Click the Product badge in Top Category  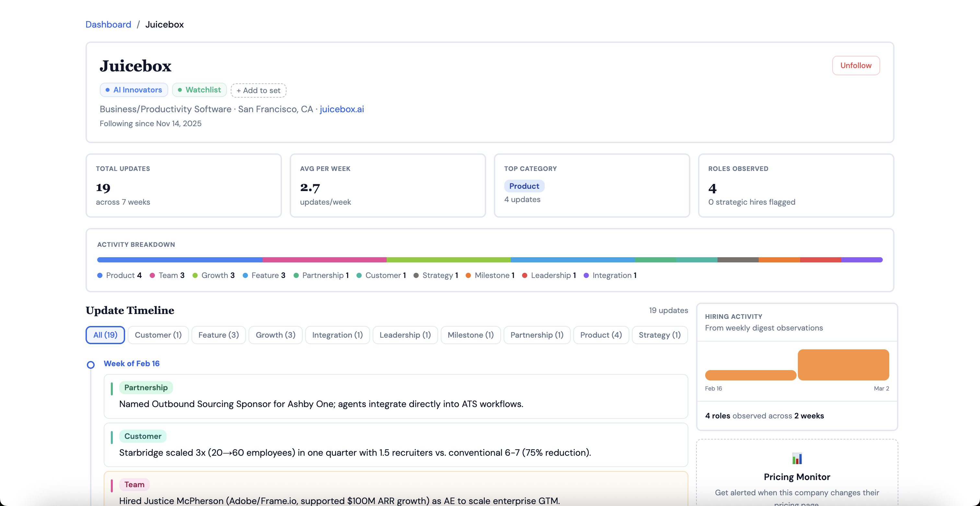tap(524, 186)
